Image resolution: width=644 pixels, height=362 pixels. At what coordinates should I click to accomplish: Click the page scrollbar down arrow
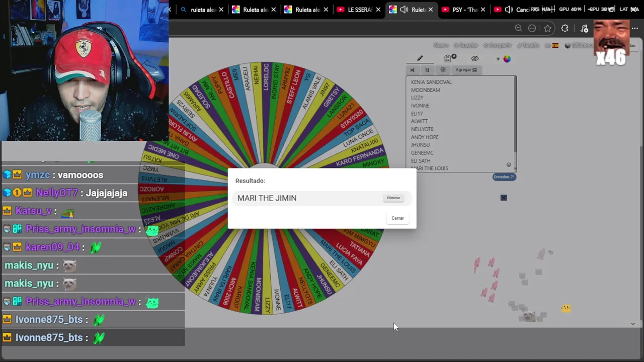(x=633, y=324)
